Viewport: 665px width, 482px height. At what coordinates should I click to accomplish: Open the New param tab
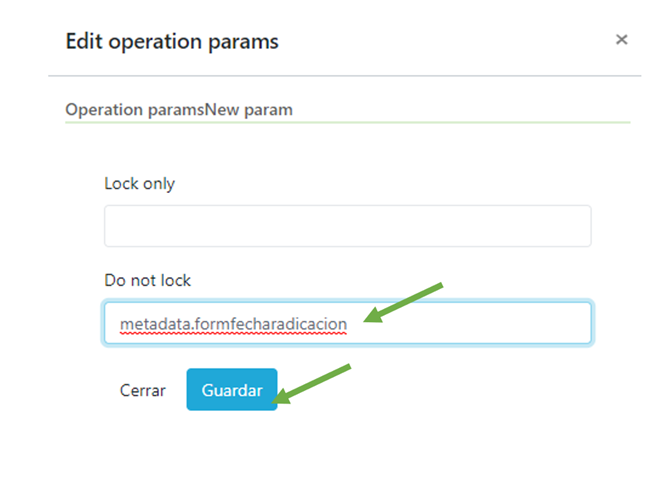[x=249, y=109]
